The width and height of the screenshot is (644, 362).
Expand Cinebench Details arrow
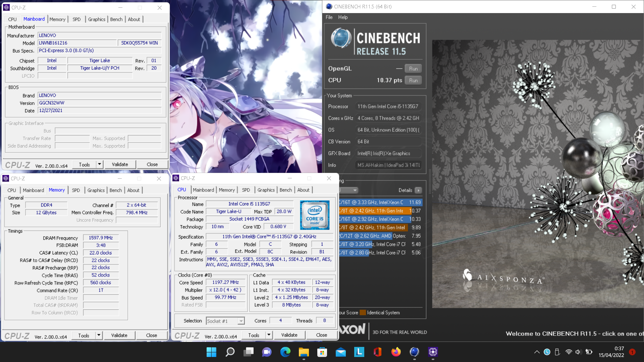(x=418, y=190)
